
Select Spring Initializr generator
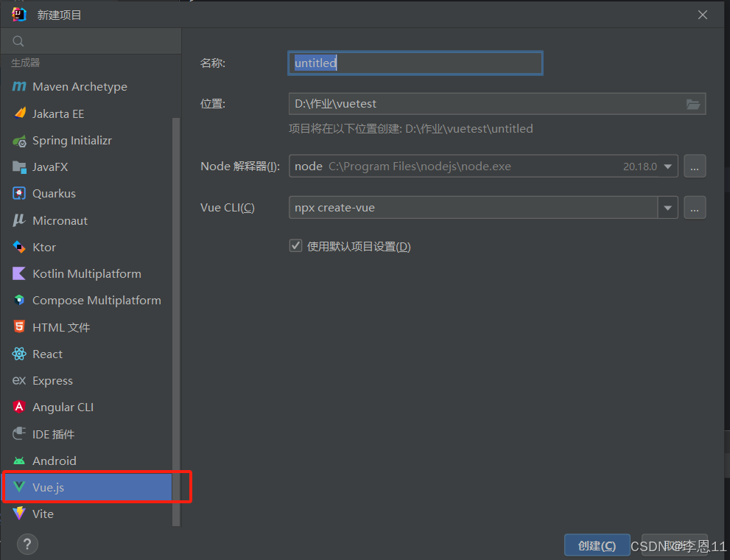pyautogui.click(x=87, y=141)
